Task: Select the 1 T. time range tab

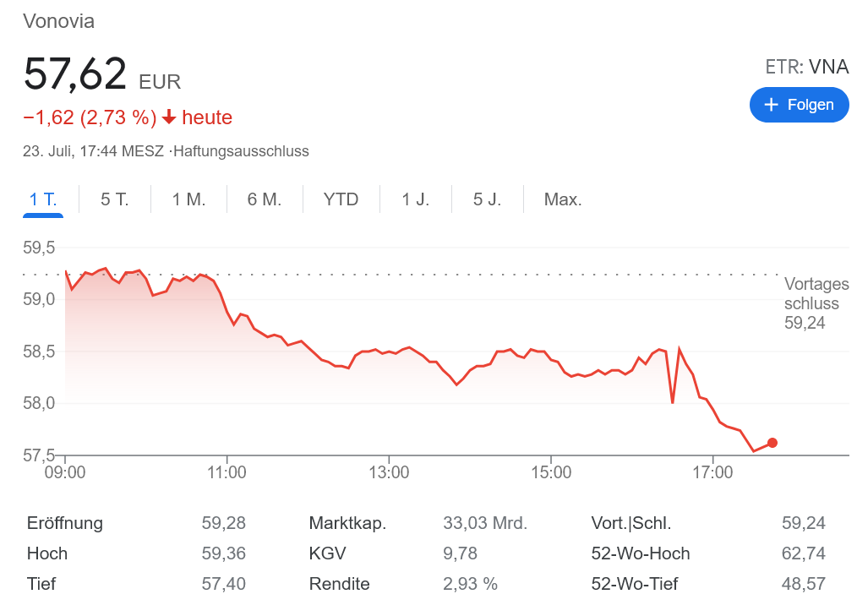Action: 43,199
